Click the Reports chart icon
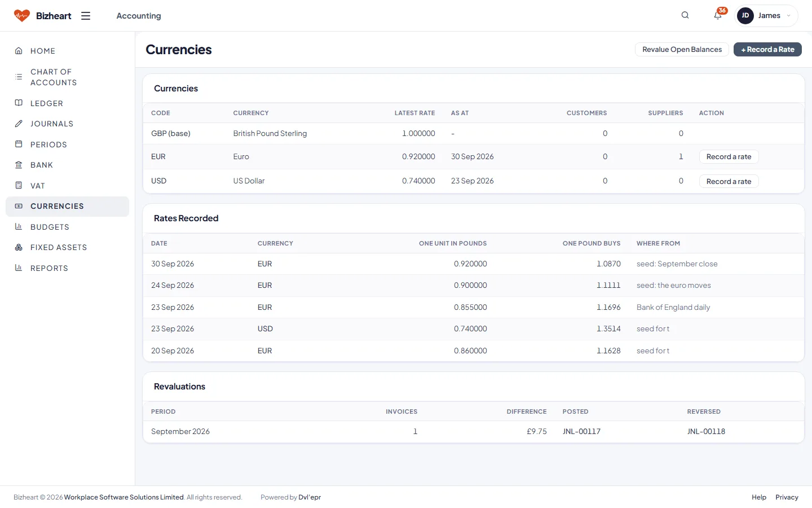This screenshot has height=508, width=812. (x=19, y=268)
